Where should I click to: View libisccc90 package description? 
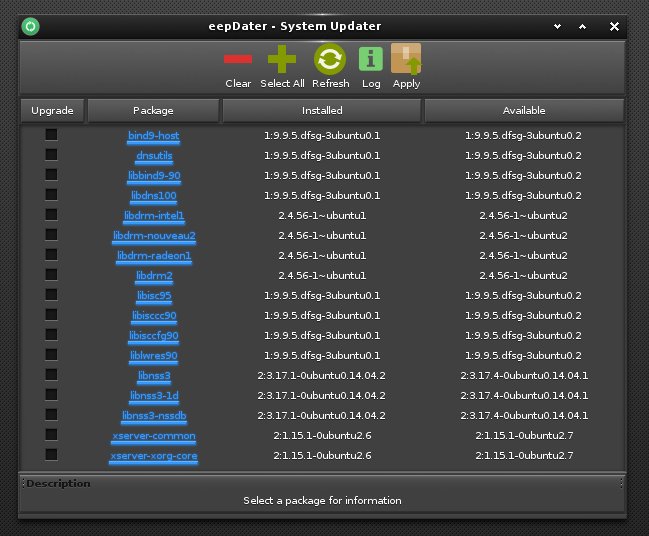click(154, 315)
